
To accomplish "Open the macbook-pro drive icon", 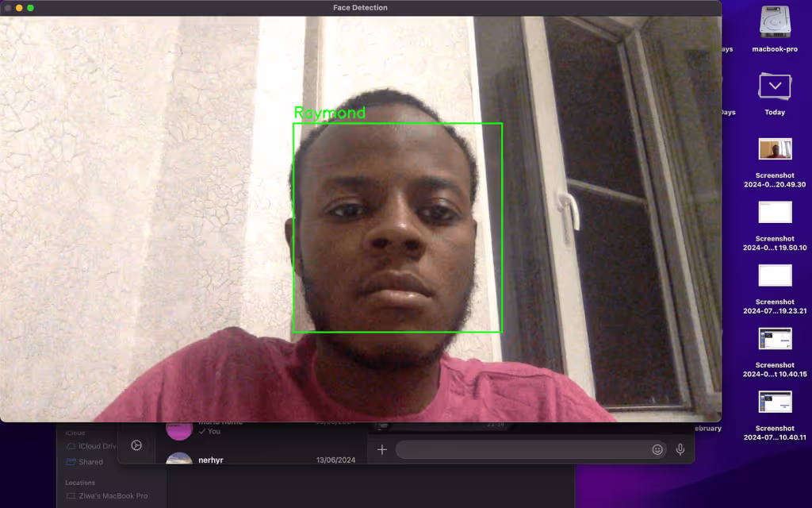I will 775,22.
